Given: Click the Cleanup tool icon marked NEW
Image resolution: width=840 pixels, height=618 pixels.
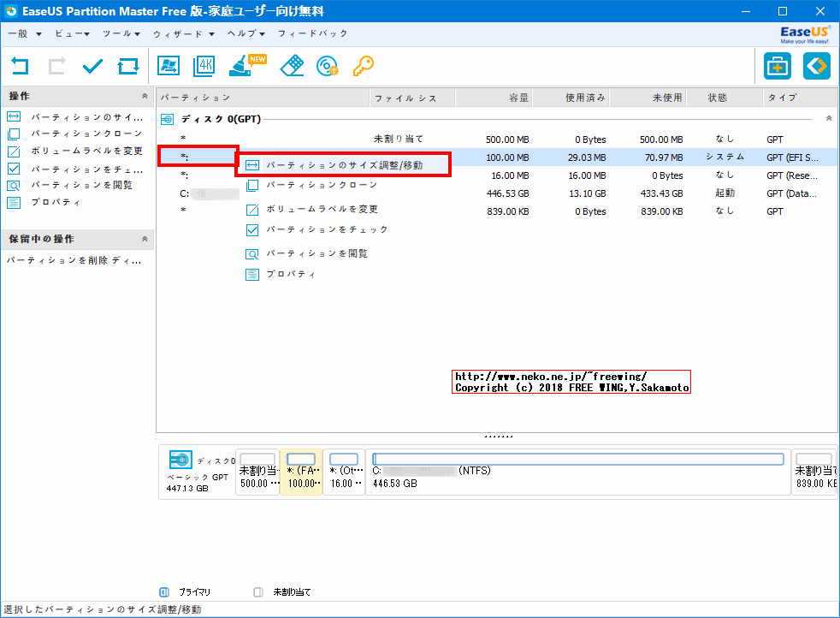Looking at the screenshot, I should click(242, 66).
